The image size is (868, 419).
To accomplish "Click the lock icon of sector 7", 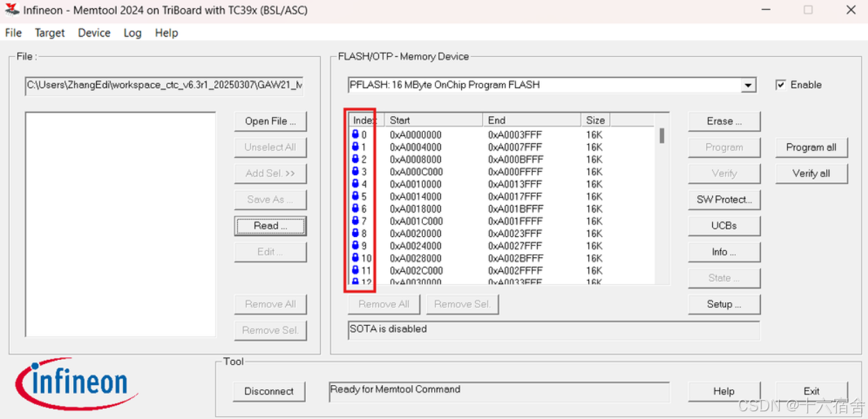I will tap(355, 221).
